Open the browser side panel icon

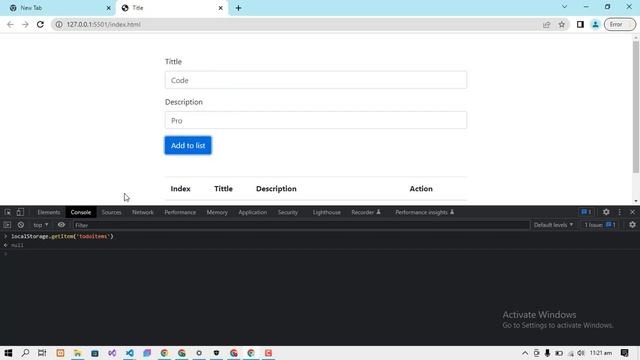(x=580, y=24)
